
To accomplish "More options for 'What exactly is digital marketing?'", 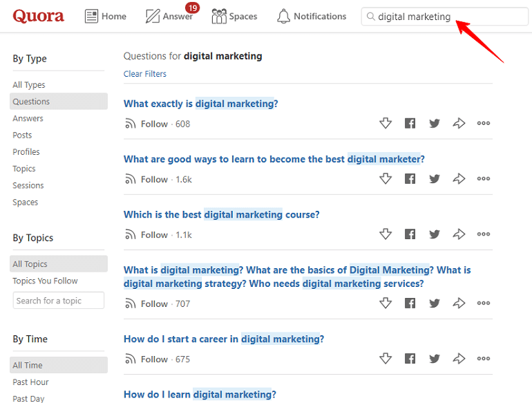I will click(x=484, y=123).
